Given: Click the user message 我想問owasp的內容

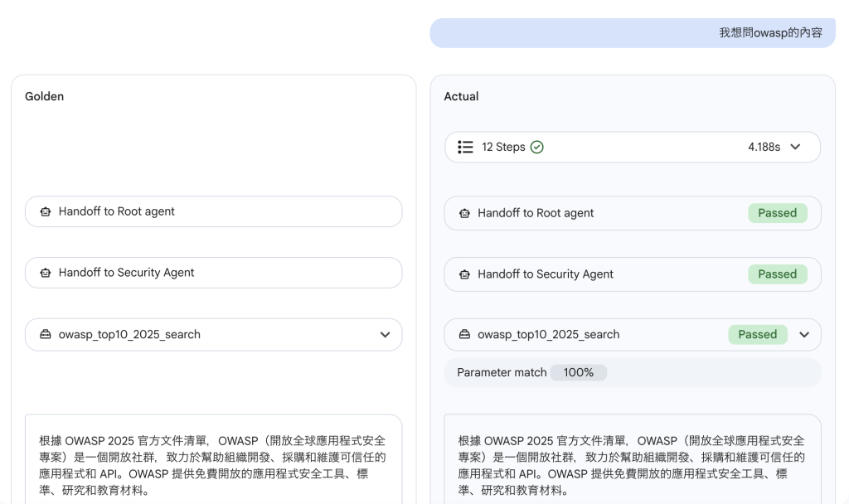Looking at the screenshot, I should point(633,33).
